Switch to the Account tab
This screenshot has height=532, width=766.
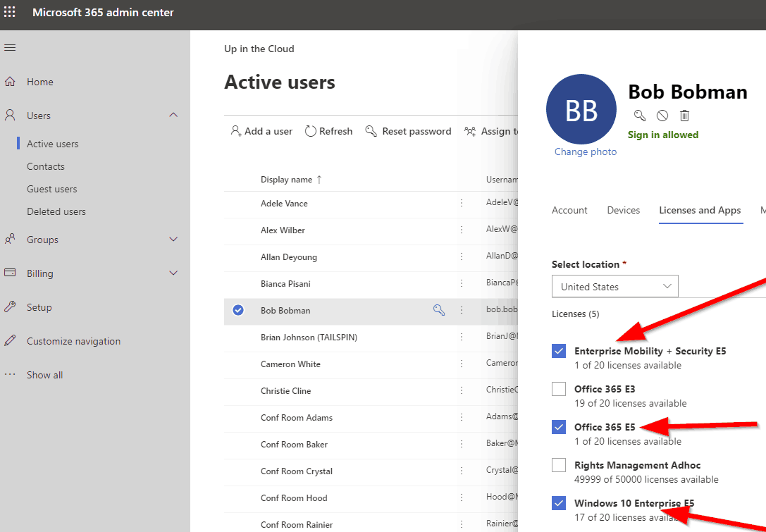569,210
